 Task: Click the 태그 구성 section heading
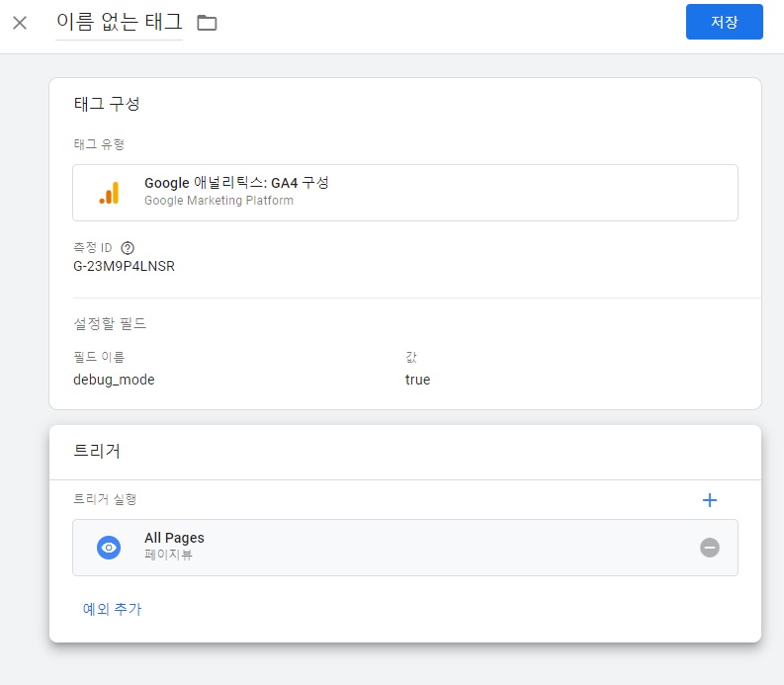pos(107,104)
